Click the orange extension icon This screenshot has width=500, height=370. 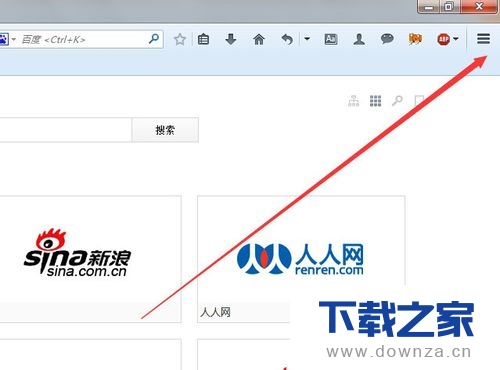(x=415, y=39)
